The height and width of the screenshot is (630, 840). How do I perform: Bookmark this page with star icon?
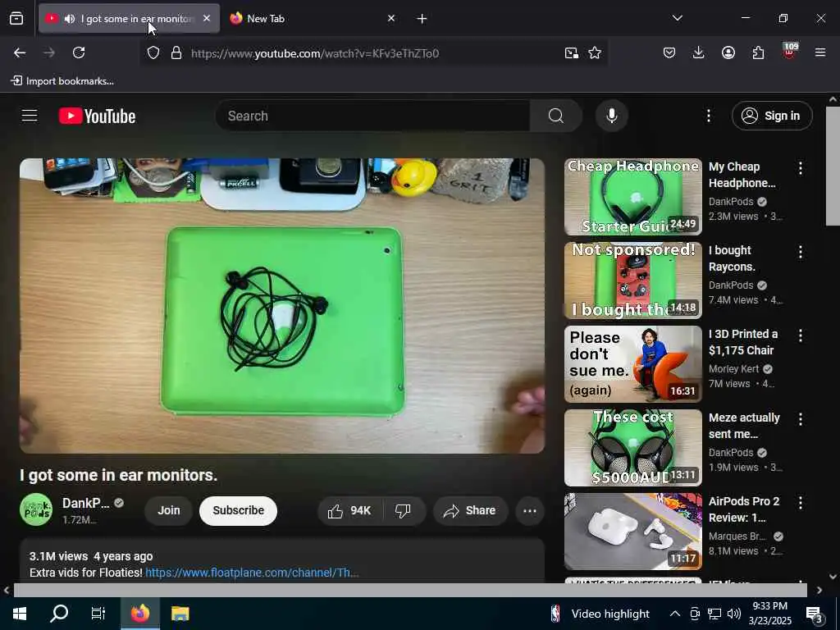(x=595, y=53)
